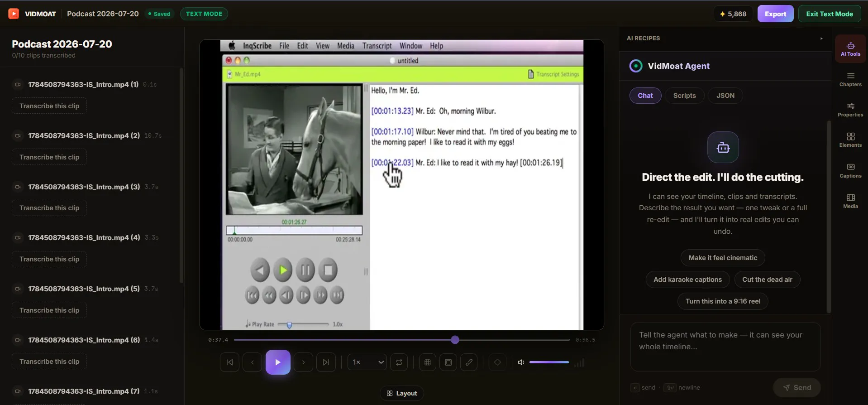Transcribe clip IS_Intro.mp4 (5)

point(49,310)
